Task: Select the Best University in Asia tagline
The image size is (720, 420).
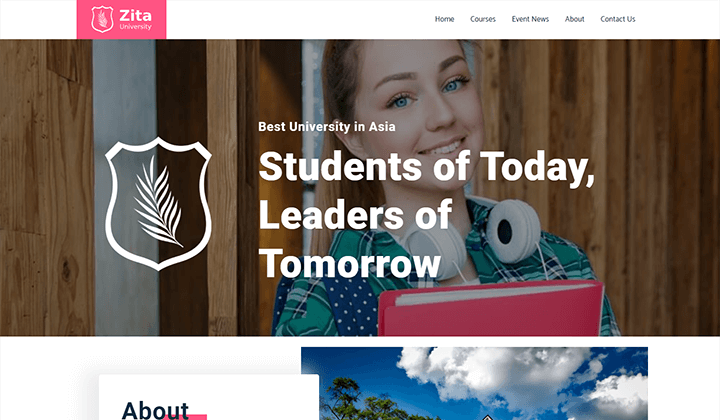Action: pyautogui.click(x=326, y=127)
